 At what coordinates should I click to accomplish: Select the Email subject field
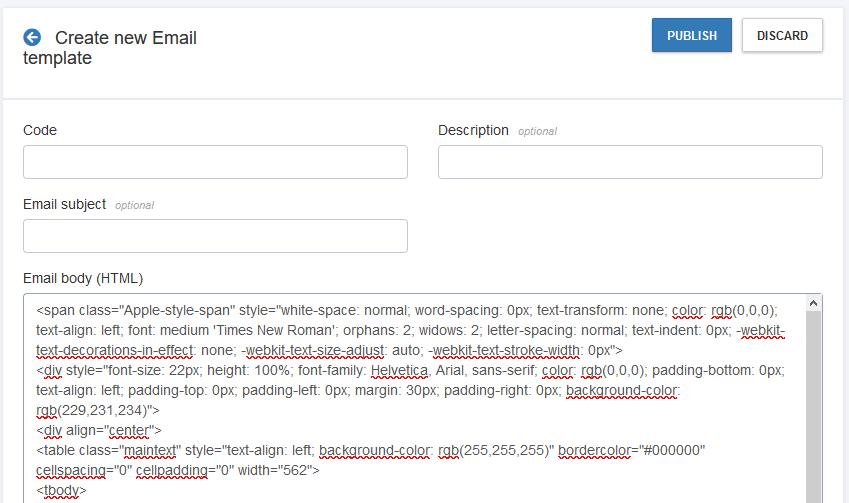tap(215, 236)
